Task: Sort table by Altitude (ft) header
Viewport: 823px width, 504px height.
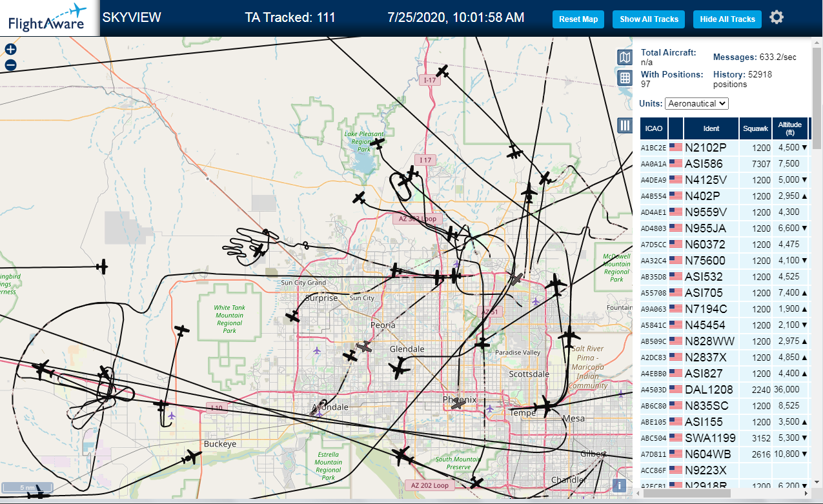Action: pyautogui.click(x=789, y=128)
